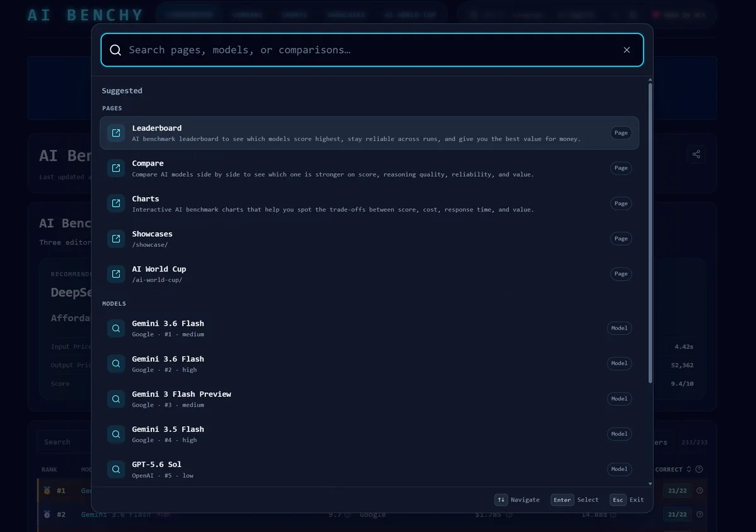Image resolution: width=756 pixels, height=532 pixels.
Task: Click the search icon beside Gemini 3 Flash Preview
Action: click(116, 399)
